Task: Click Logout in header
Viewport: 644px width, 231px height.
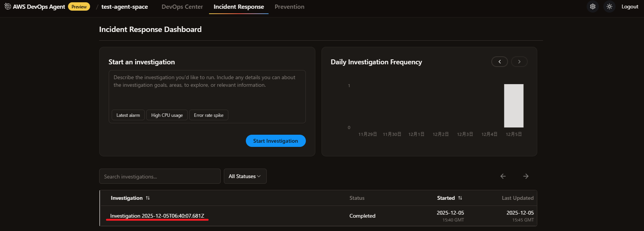Action: (630, 6)
